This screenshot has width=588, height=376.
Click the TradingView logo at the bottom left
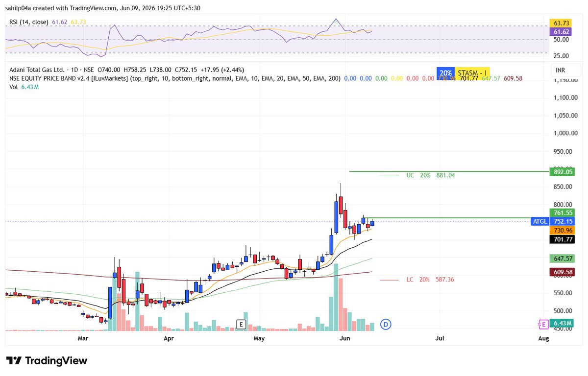(47, 361)
